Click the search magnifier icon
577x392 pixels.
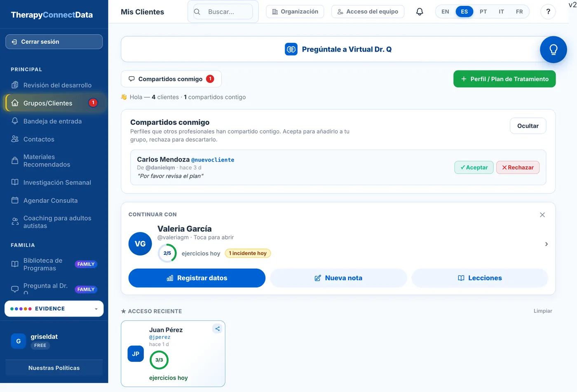(x=197, y=12)
